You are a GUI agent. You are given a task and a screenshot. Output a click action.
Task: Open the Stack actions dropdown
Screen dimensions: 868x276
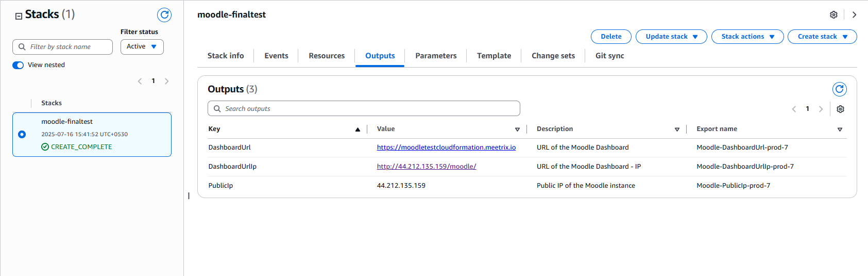click(x=747, y=37)
